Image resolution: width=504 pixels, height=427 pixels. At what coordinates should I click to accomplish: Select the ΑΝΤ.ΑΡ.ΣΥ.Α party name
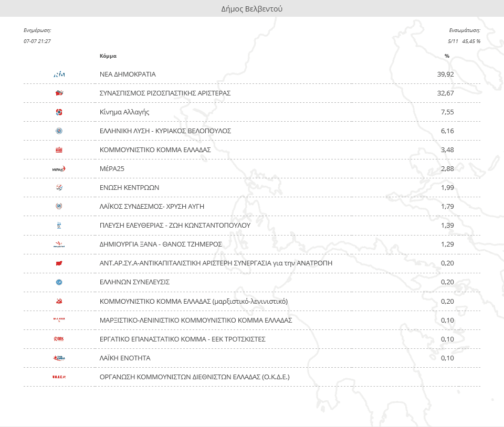(x=216, y=263)
